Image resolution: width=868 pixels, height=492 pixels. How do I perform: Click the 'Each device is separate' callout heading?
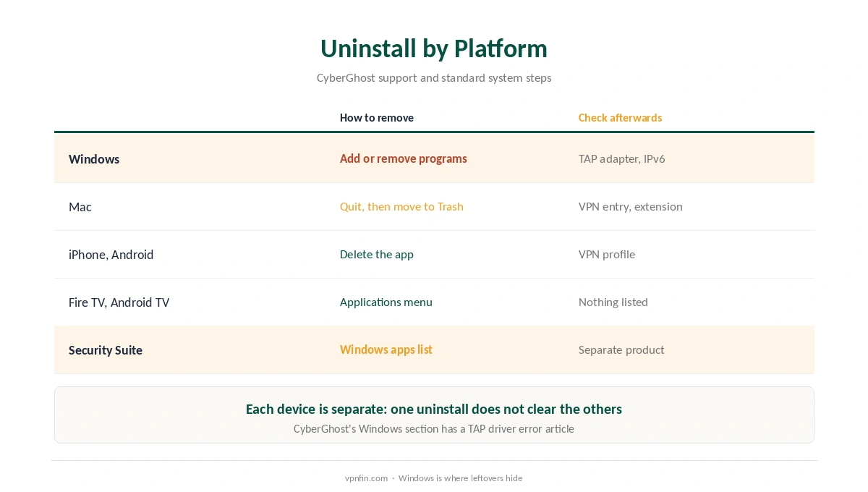coord(434,409)
